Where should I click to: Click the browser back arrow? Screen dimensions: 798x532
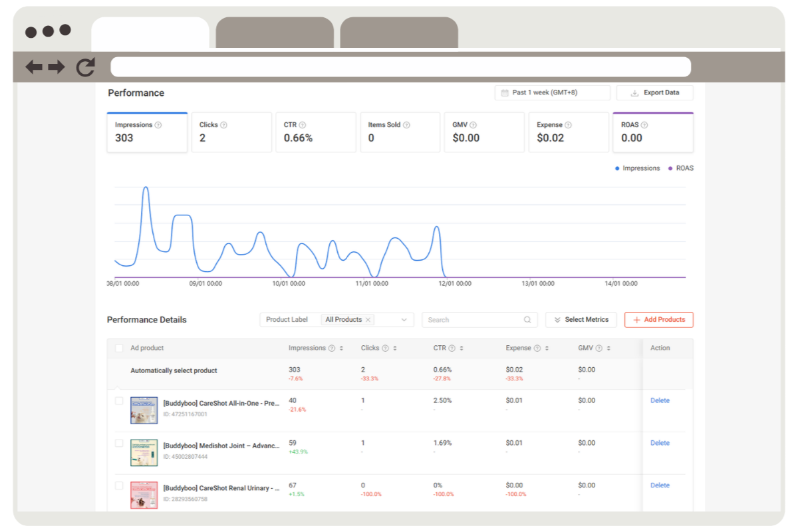(x=34, y=66)
